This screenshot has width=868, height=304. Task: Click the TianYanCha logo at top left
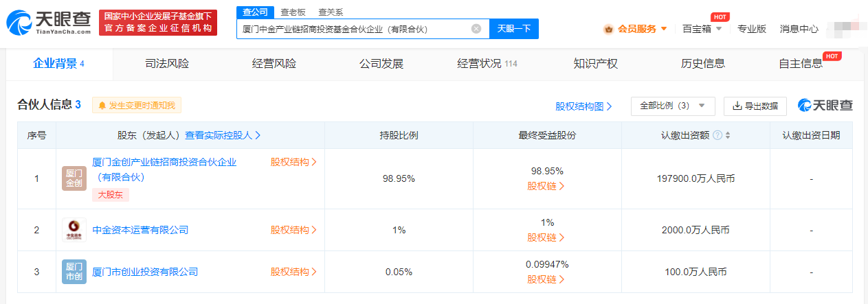click(49, 23)
